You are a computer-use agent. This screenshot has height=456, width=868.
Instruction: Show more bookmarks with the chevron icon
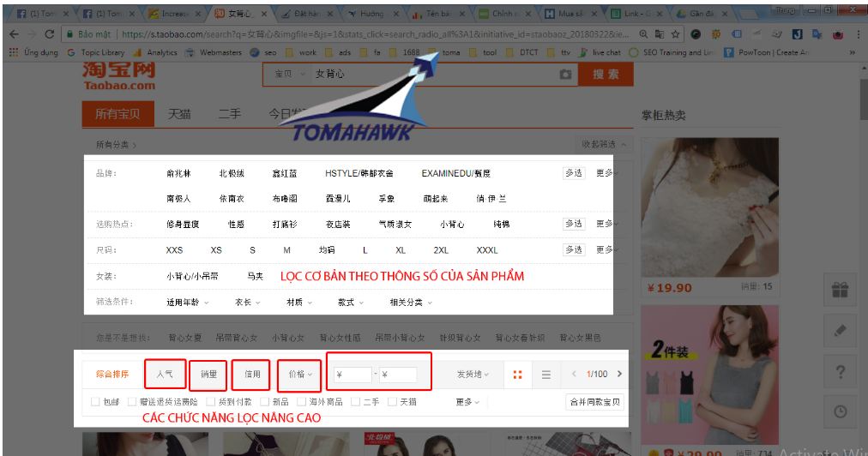pyautogui.click(x=852, y=52)
